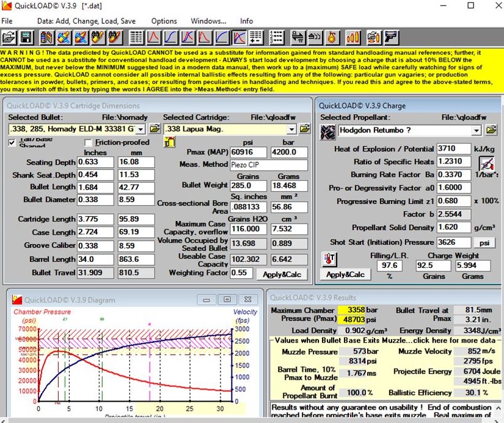504x423 pixels.
Task: Open the Windows... menu
Action: (x=208, y=21)
